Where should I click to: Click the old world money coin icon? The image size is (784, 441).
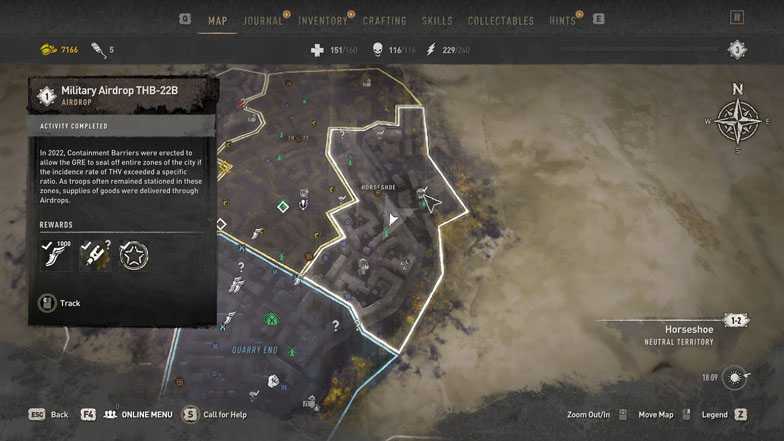(48, 50)
